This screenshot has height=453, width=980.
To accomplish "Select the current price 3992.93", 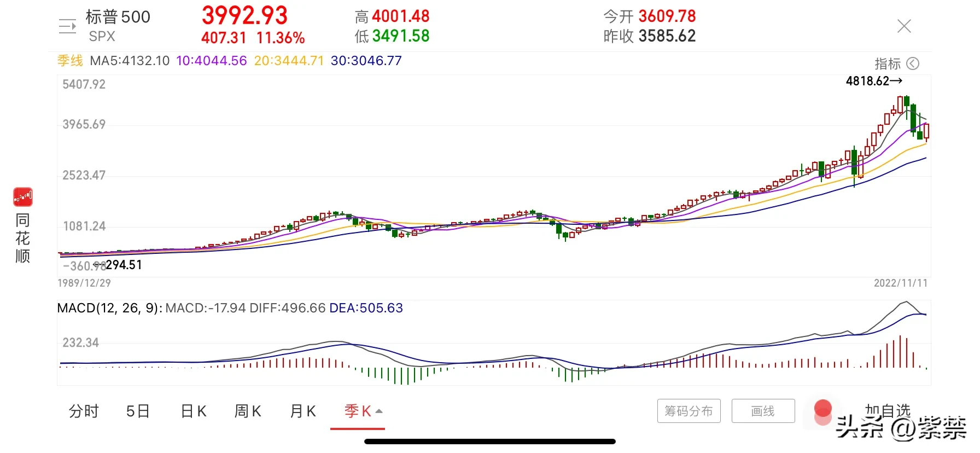I will point(244,15).
